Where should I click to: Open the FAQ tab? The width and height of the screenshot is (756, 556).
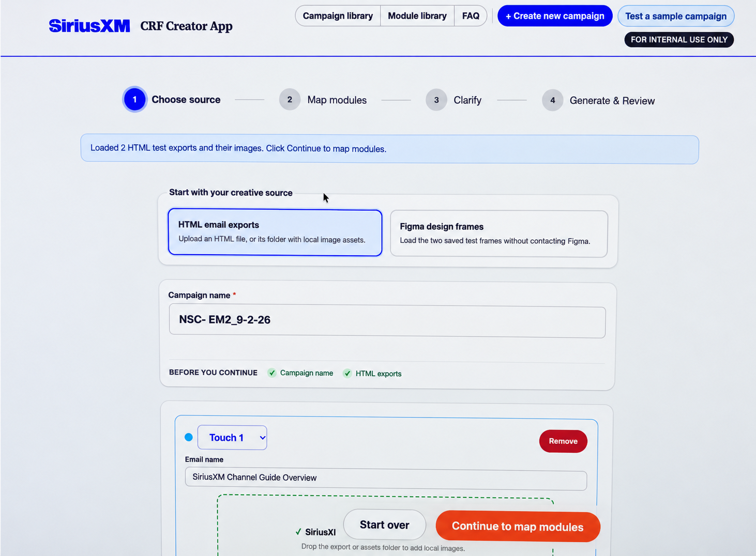click(x=471, y=16)
